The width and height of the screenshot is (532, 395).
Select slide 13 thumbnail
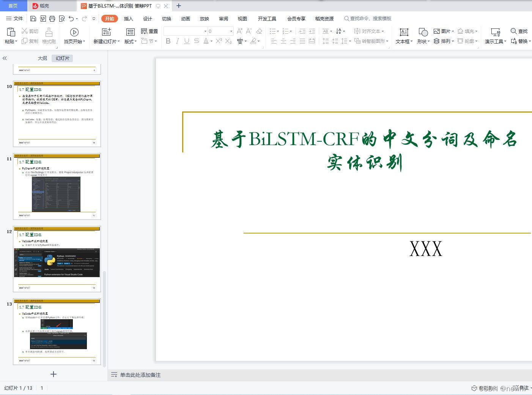pos(57,332)
